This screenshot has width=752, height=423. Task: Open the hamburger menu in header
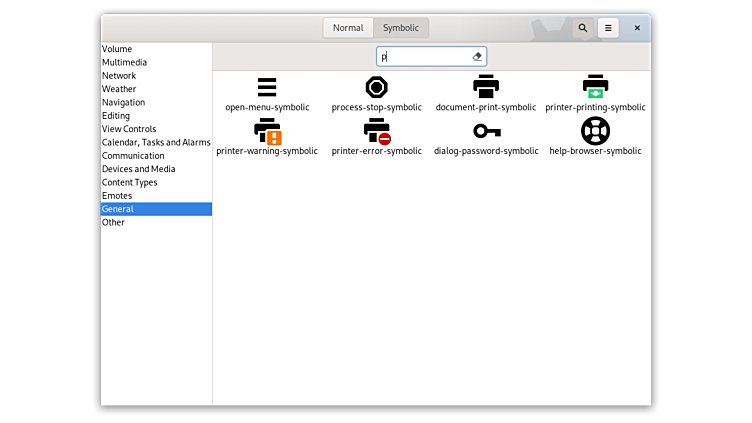(x=608, y=28)
